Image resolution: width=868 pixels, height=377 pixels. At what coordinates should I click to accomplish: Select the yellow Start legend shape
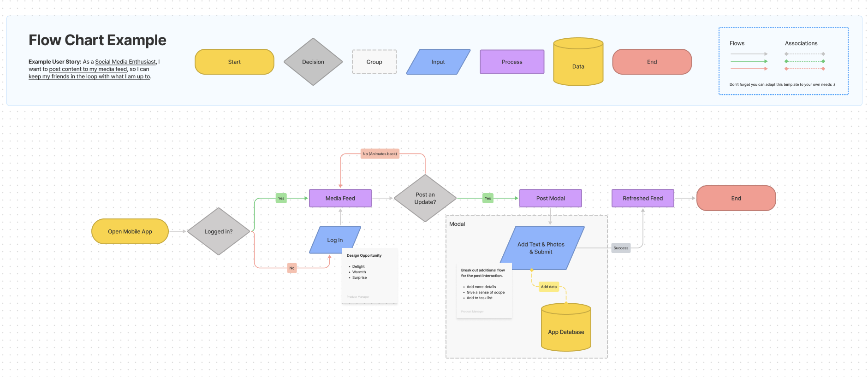(x=234, y=62)
